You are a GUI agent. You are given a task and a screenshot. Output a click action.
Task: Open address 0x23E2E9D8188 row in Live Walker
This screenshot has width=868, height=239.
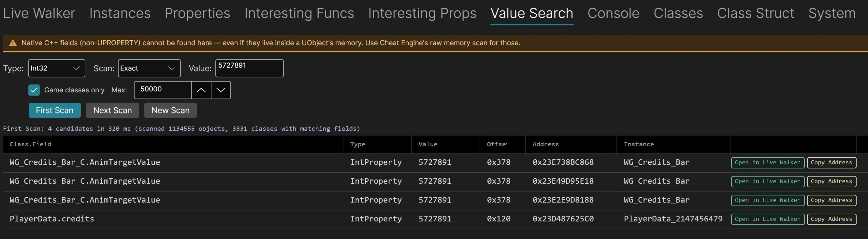768,200
